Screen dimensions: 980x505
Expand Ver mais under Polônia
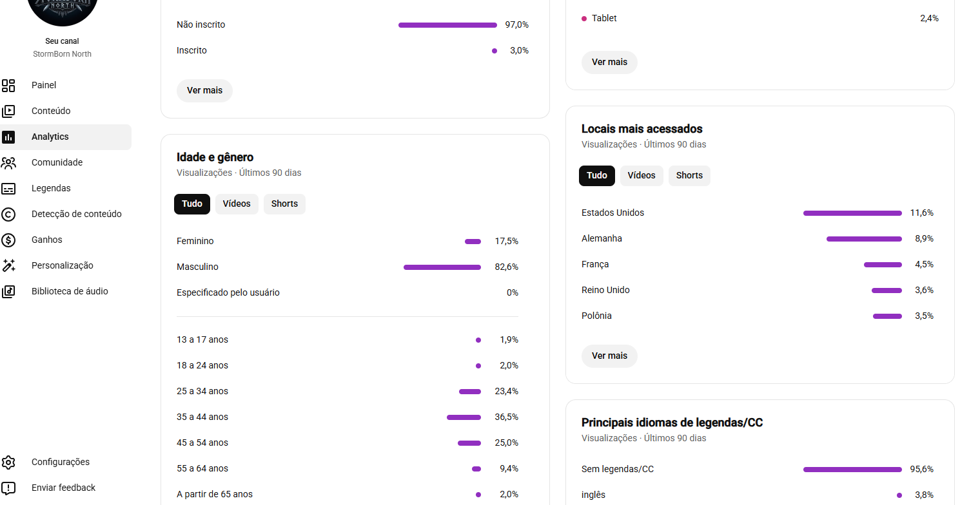609,356
